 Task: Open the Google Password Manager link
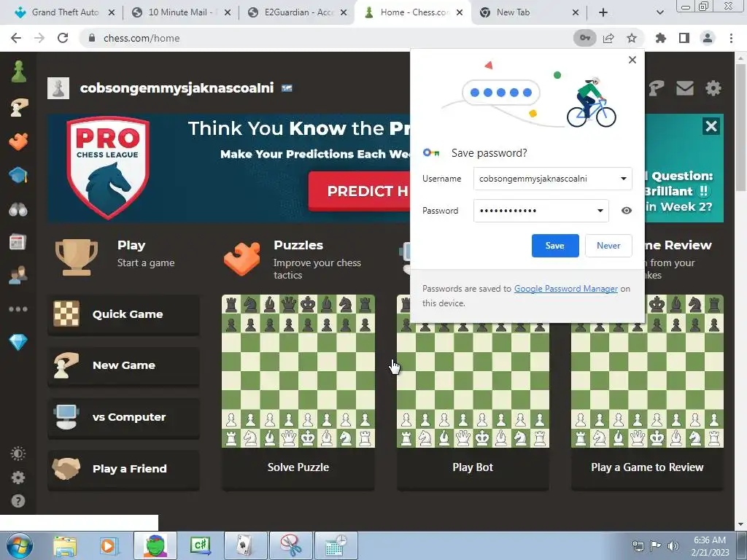pos(566,289)
